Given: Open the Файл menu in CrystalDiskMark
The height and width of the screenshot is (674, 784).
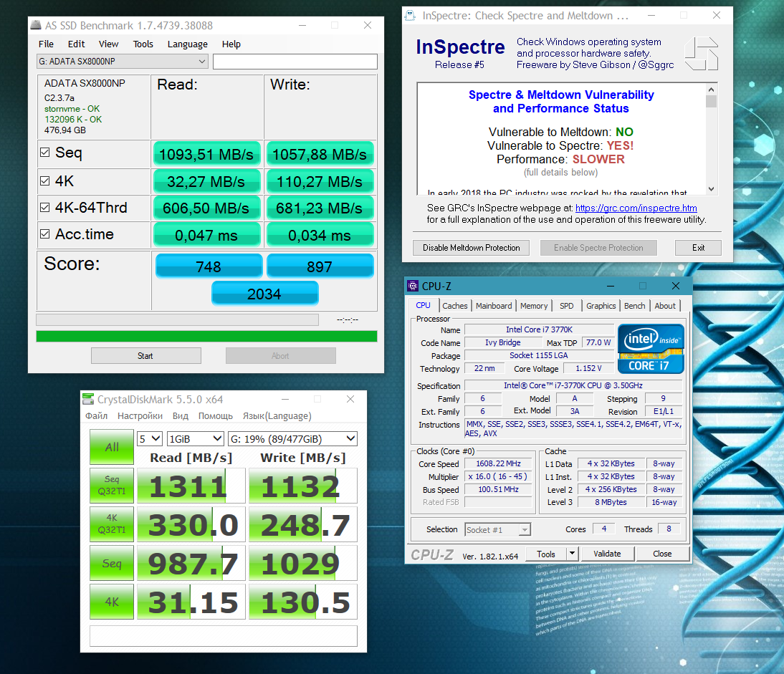Looking at the screenshot, I should click(x=97, y=415).
